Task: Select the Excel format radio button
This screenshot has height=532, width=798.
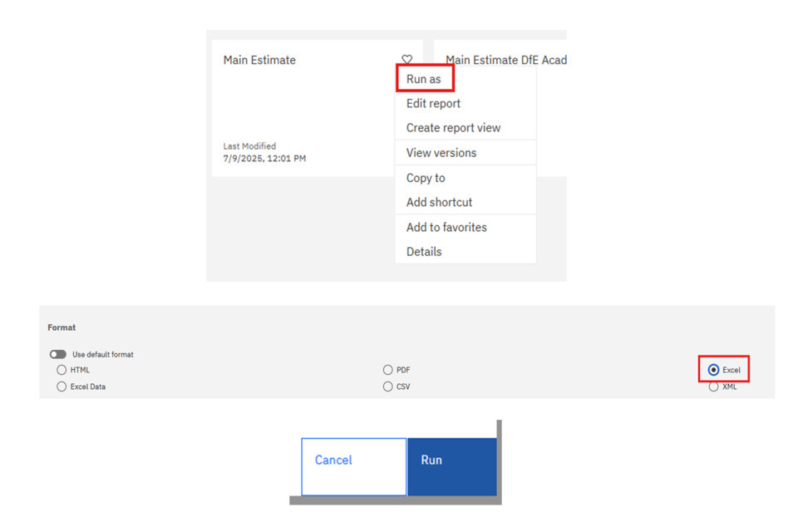Action: coord(713,370)
